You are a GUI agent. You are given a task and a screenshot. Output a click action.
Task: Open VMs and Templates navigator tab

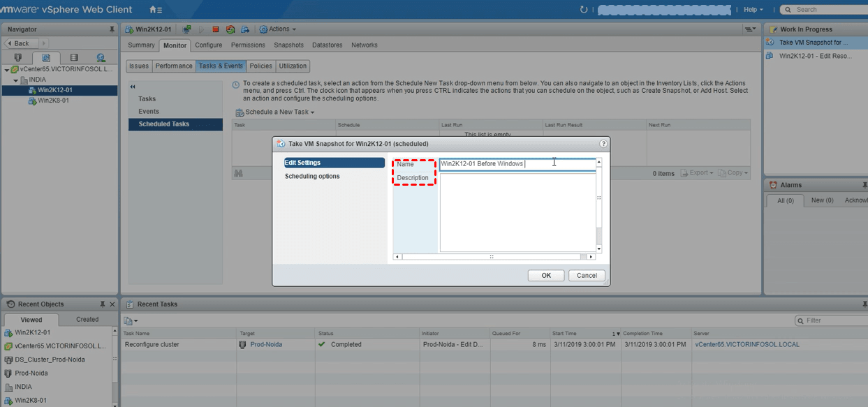pyautogui.click(x=46, y=58)
